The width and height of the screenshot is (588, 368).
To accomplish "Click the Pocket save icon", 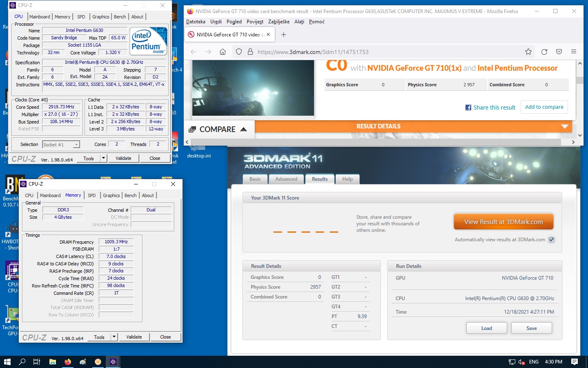I will (x=559, y=52).
